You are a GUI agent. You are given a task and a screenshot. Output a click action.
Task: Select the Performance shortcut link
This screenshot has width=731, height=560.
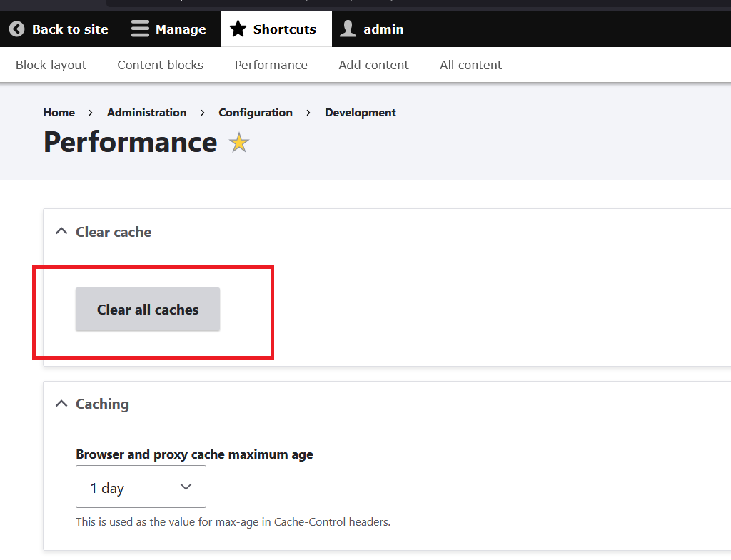(271, 65)
